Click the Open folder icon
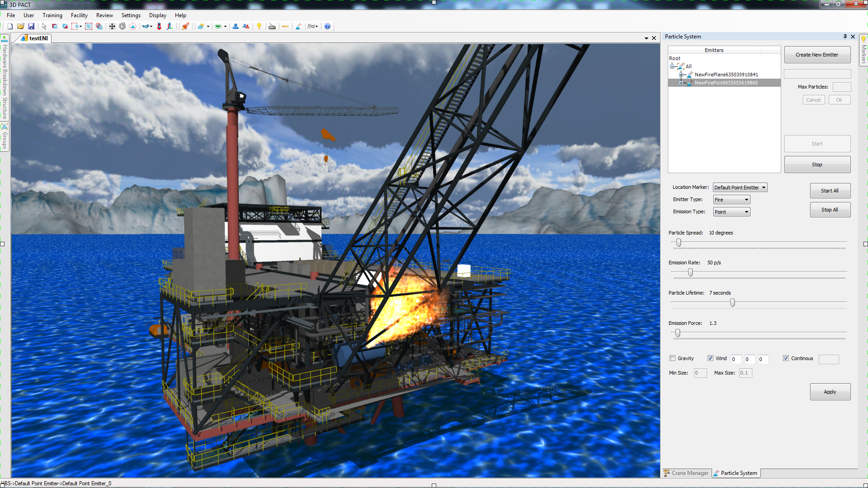868x488 pixels. 20,26
